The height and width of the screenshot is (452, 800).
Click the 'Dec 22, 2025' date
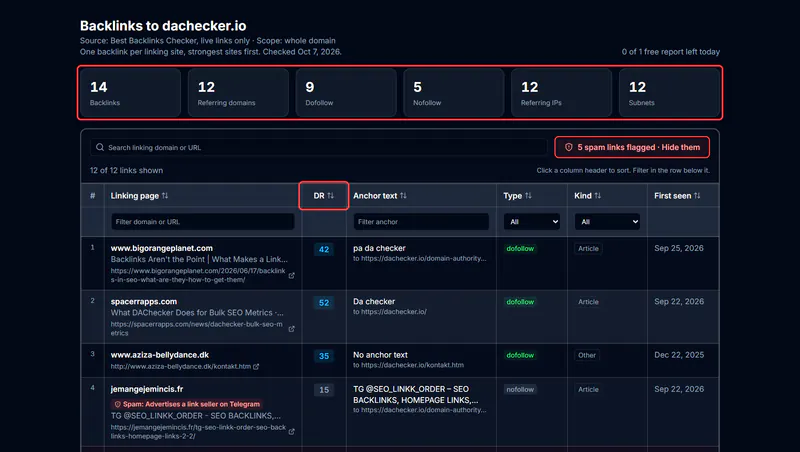[x=679, y=355]
